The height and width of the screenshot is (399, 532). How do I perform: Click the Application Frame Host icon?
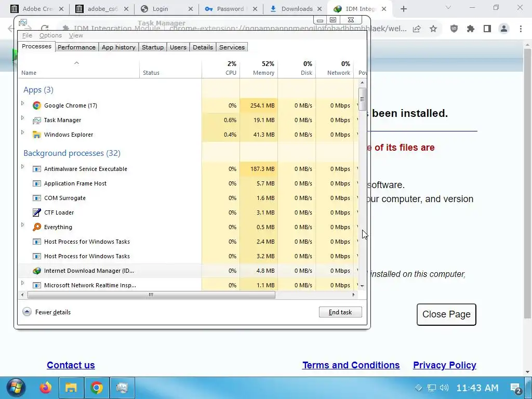pyautogui.click(x=37, y=183)
